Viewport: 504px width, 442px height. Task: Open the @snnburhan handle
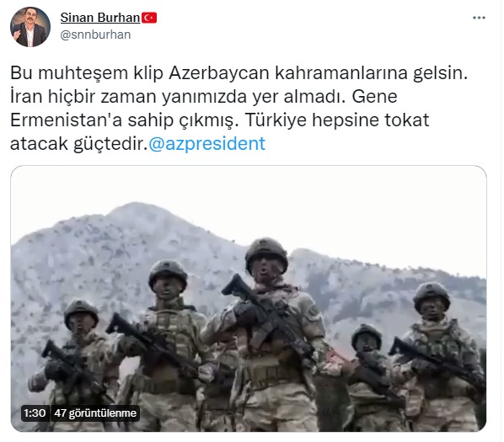point(95,35)
